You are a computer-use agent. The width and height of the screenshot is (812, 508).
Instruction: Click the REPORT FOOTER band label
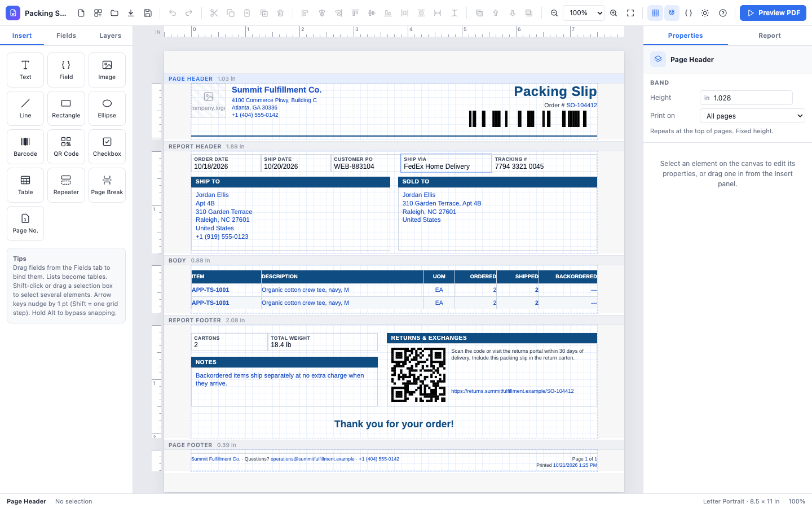pyautogui.click(x=195, y=320)
